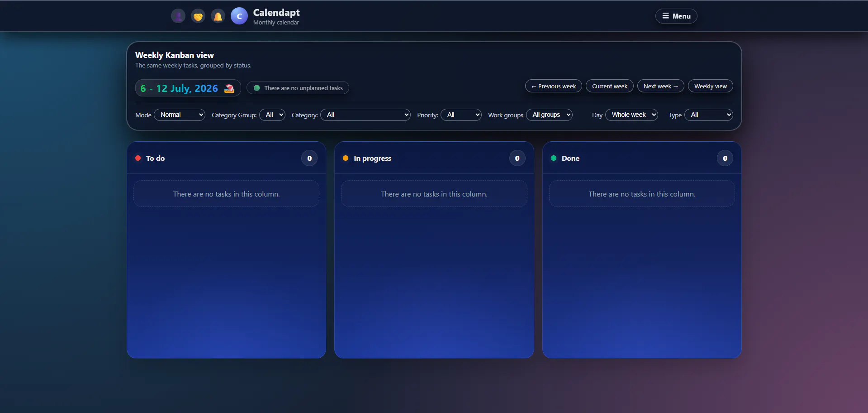This screenshot has width=868, height=413.
Task: Jump to Current week
Action: [x=610, y=86]
